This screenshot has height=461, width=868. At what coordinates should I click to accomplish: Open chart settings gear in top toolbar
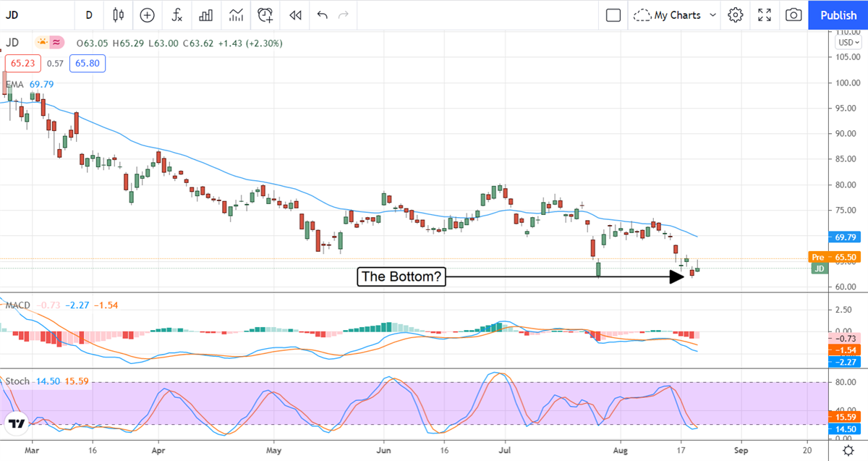coord(736,14)
